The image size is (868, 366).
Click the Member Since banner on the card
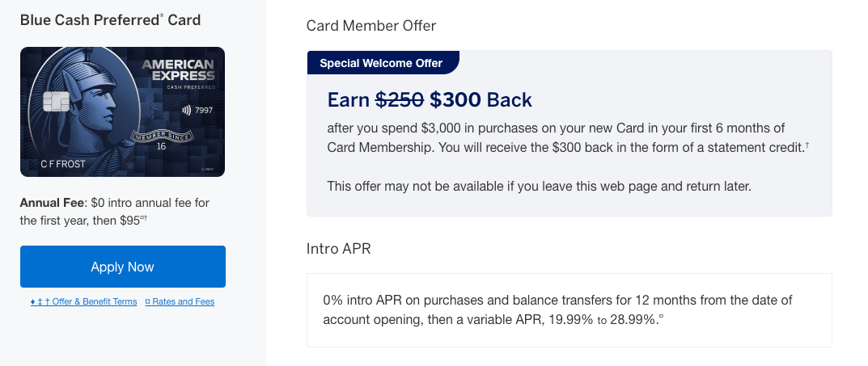pyautogui.click(x=160, y=136)
